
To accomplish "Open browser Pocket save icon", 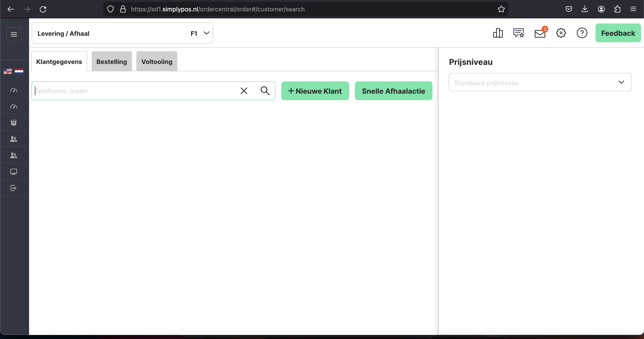I will (569, 9).
